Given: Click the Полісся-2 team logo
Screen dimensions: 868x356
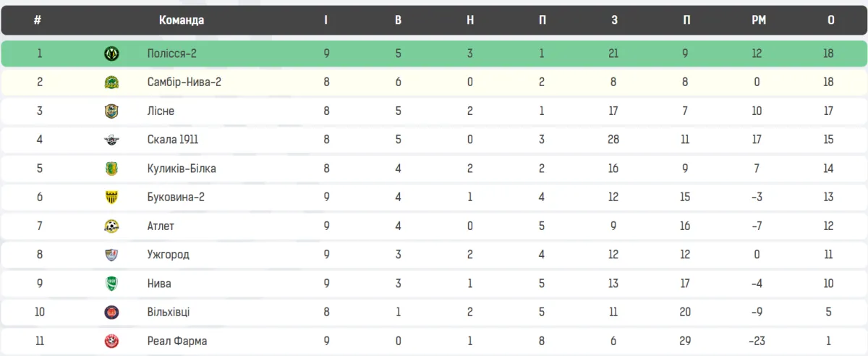Looking at the screenshot, I should pyautogui.click(x=111, y=54).
